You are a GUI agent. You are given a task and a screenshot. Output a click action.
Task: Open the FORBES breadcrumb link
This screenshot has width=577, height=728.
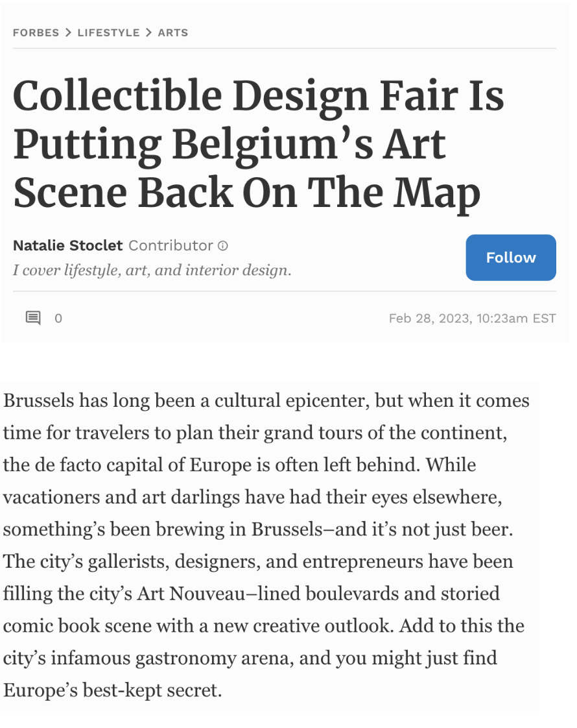[x=36, y=32]
